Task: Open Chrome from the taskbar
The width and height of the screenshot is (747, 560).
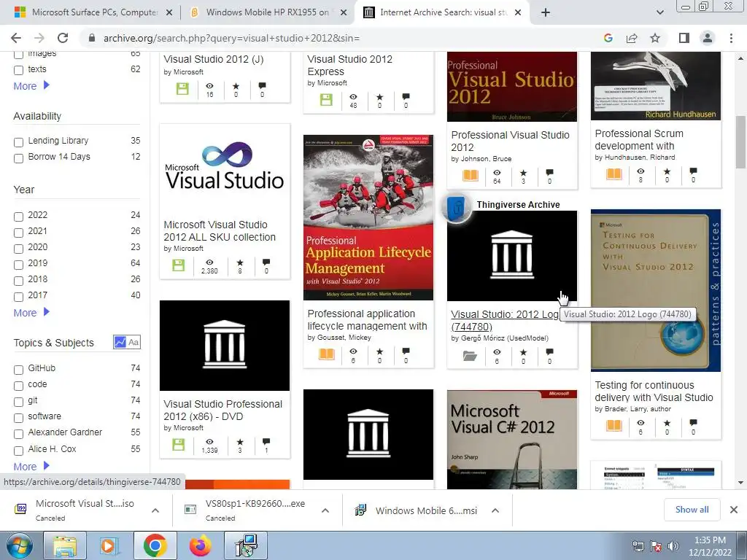Action: click(x=155, y=545)
